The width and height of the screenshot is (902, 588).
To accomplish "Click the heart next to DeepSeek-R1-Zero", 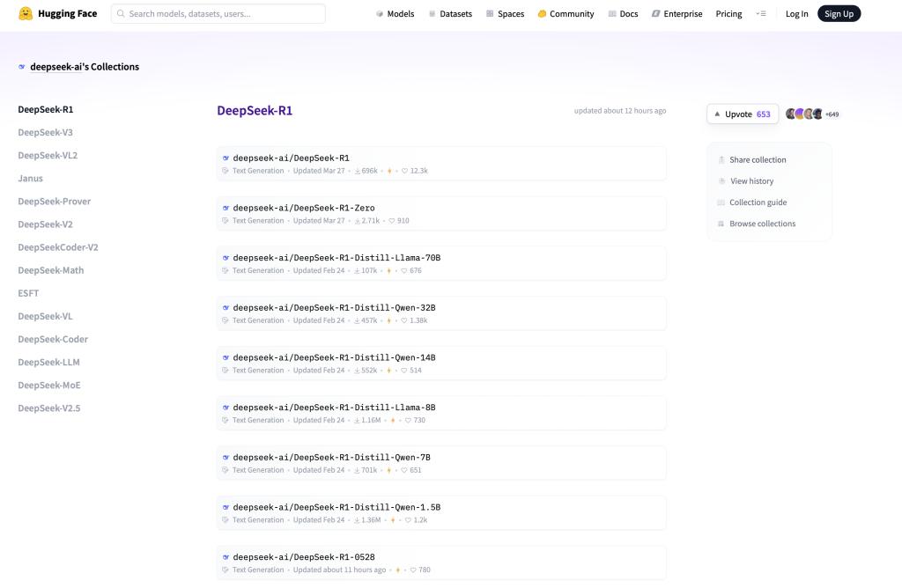I will (x=394, y=220).
